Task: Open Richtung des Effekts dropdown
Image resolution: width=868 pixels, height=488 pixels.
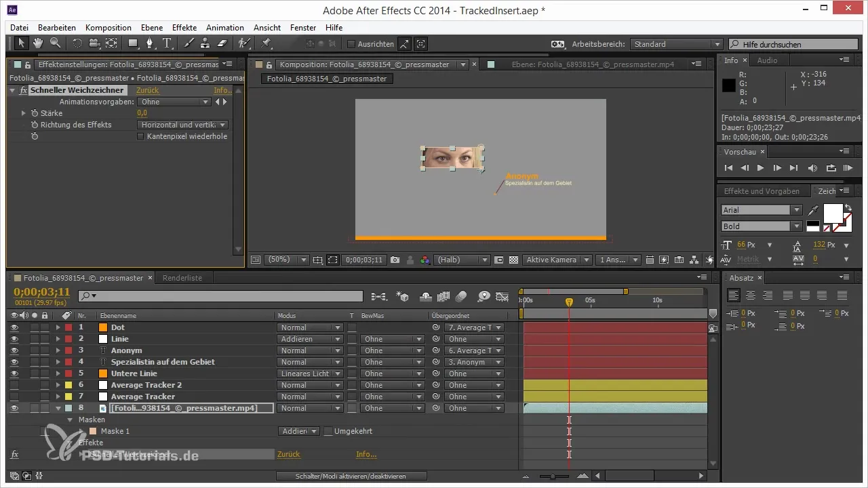Action: pos(182,125)
